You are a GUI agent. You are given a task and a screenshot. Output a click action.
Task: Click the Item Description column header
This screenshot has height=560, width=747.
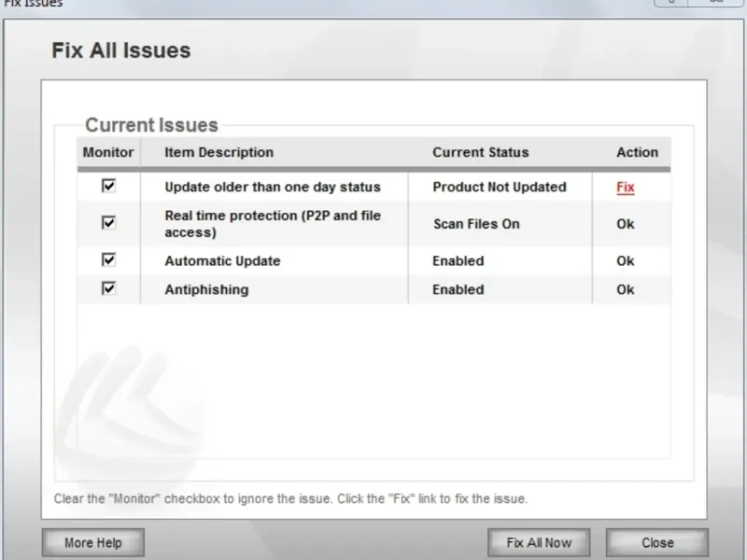pos(219,152)
